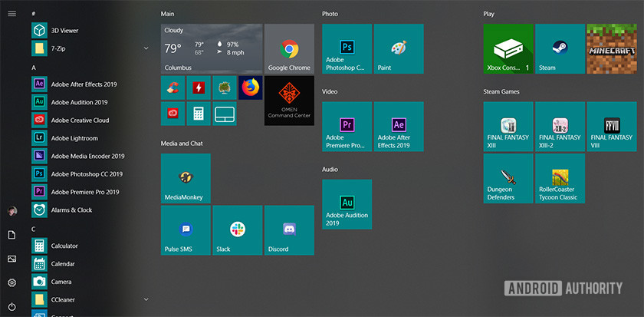Open Adobe After Effects 2019 in app list
This screenshot has width=644, height=317.
[90, 84]
